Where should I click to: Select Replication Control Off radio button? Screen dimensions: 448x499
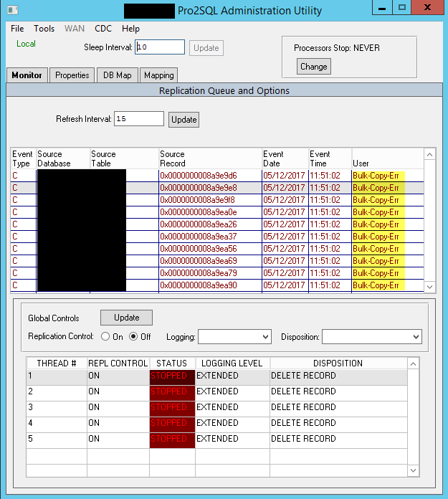click(x=133, y=337)
